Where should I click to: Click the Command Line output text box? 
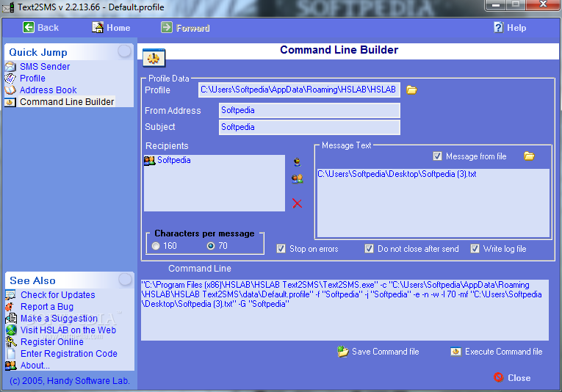click(x=345, y=310)
